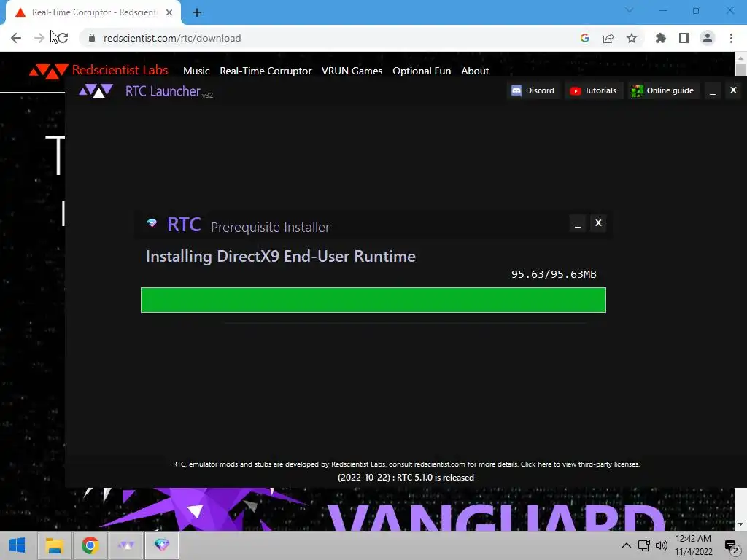Open taskbar clock and date
747x560 pixels.
(x=693, y=545)
